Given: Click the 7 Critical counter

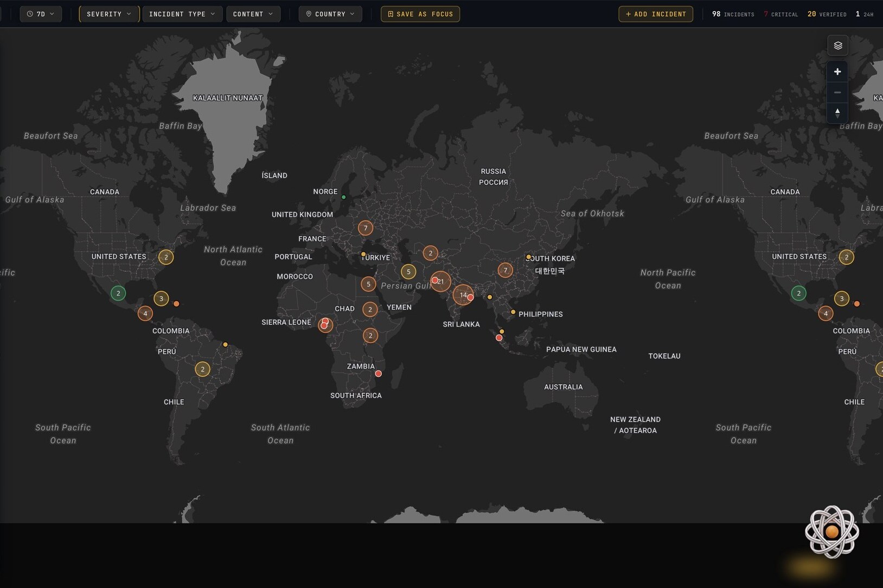Looking at the screenshot, I should tap(780, 14).
